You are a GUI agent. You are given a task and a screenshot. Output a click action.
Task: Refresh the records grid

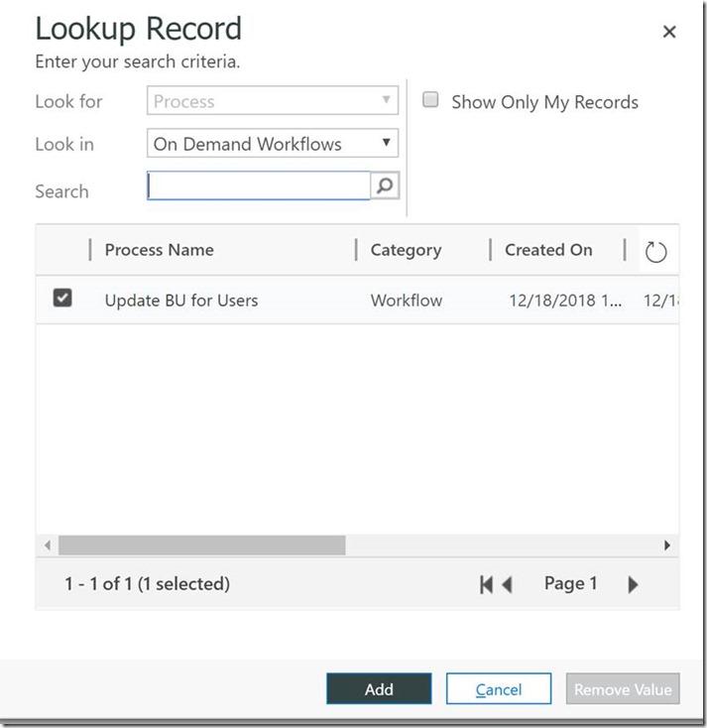655,252
